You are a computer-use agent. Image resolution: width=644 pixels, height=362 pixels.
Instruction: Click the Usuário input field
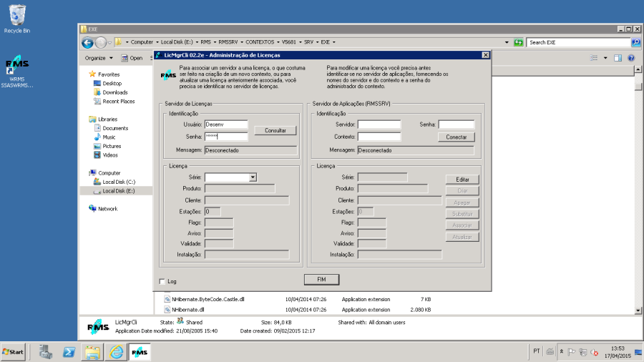click(x=226, y=124)
